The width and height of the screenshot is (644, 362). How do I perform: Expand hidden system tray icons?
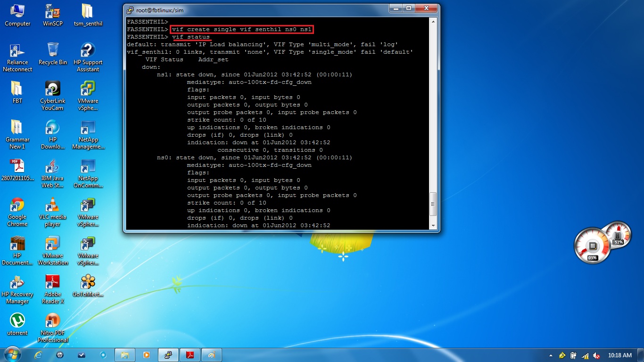coord(551,355)
